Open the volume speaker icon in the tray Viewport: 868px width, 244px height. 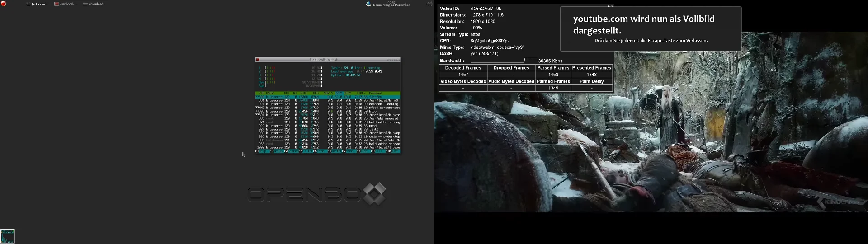tap(429, 4)
